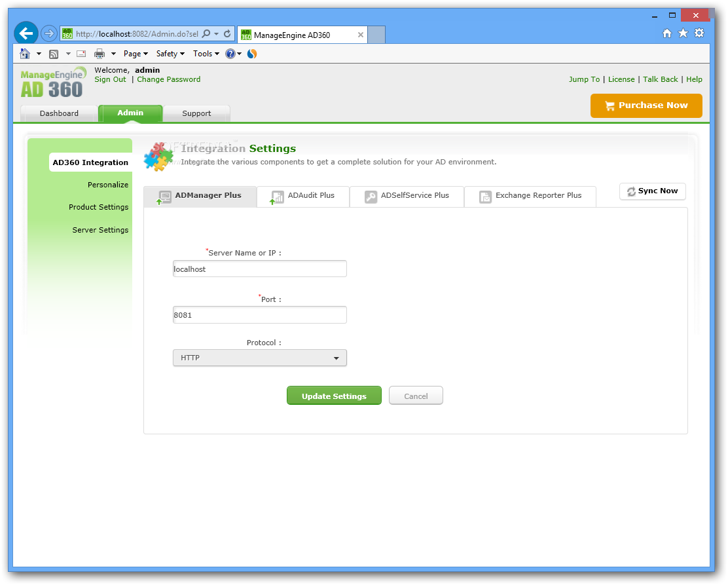Screen dimensions: 728x585
Task: Select AD360 Integration in sidebar
Action: (x=90, y=162)
